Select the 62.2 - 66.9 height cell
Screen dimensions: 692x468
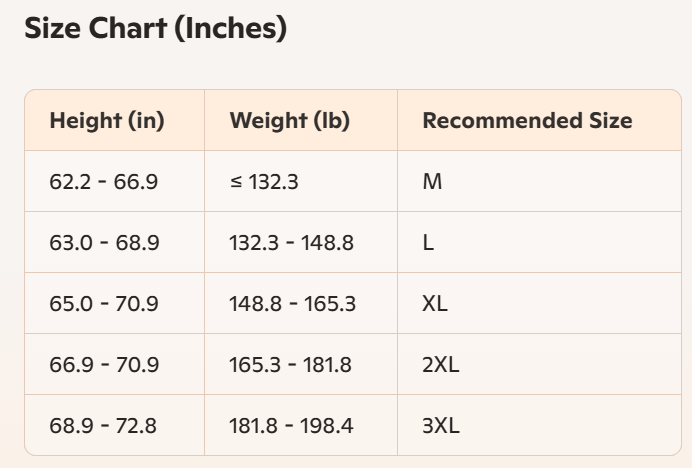click(x=104, y=182)
